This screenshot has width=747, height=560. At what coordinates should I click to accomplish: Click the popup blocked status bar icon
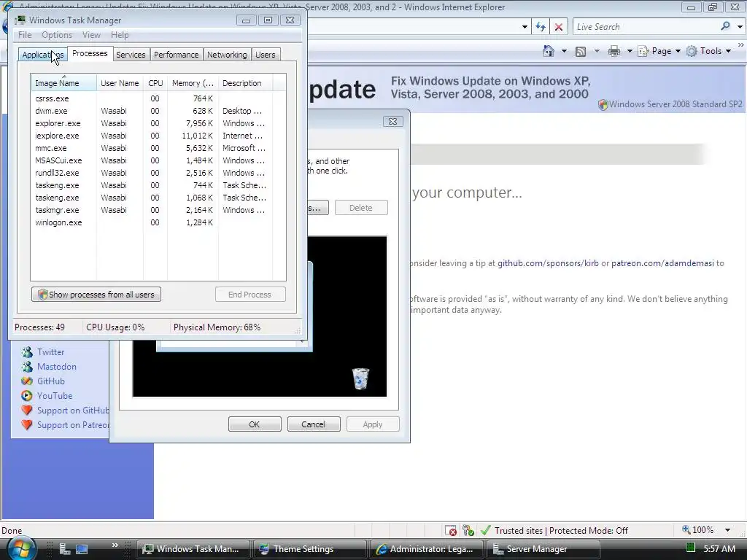pos(450,530)
